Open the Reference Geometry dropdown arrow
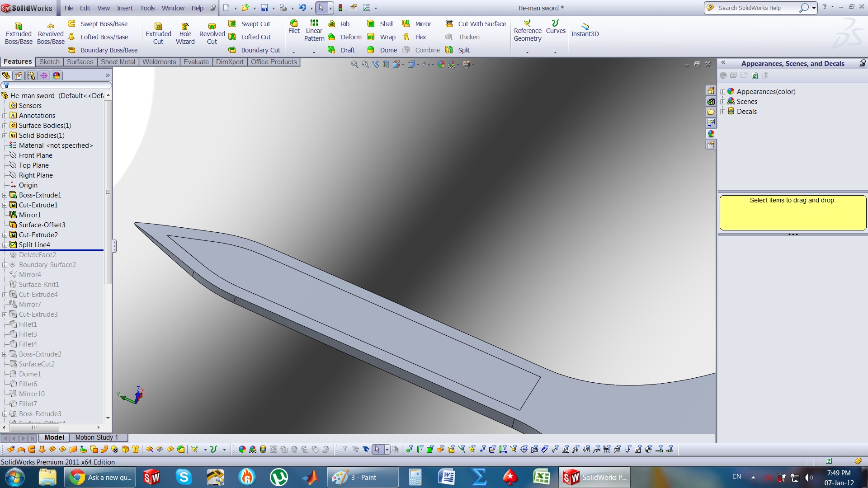The image size is (868, 488). (x=527, y=52)
